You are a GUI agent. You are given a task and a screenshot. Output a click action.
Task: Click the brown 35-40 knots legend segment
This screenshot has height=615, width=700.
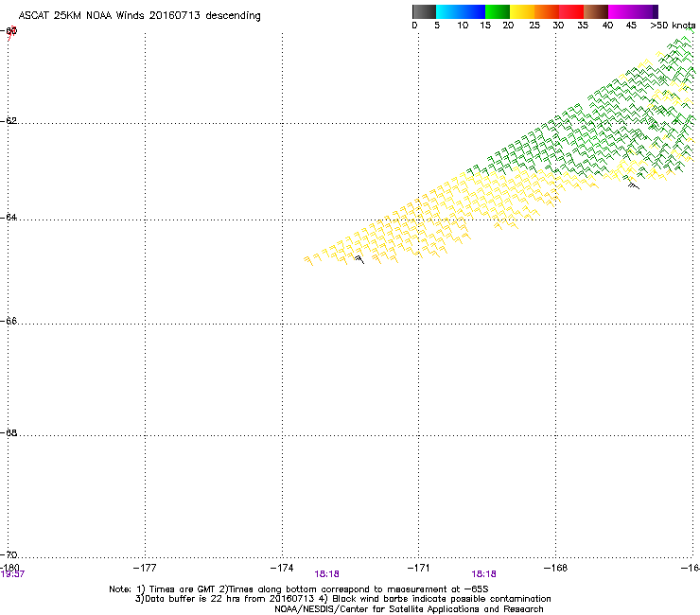coord(596,11)
